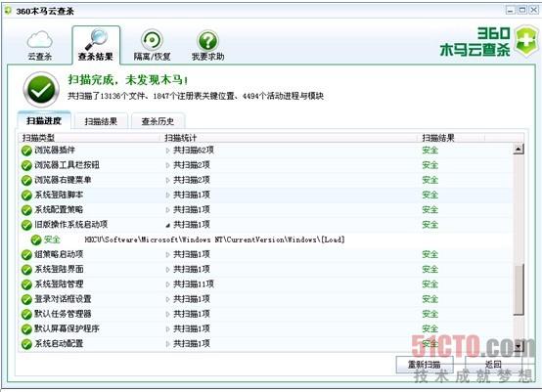
Task: Click the green check icon beside 系统登陆界面
Action: click(x=26, y=270)
